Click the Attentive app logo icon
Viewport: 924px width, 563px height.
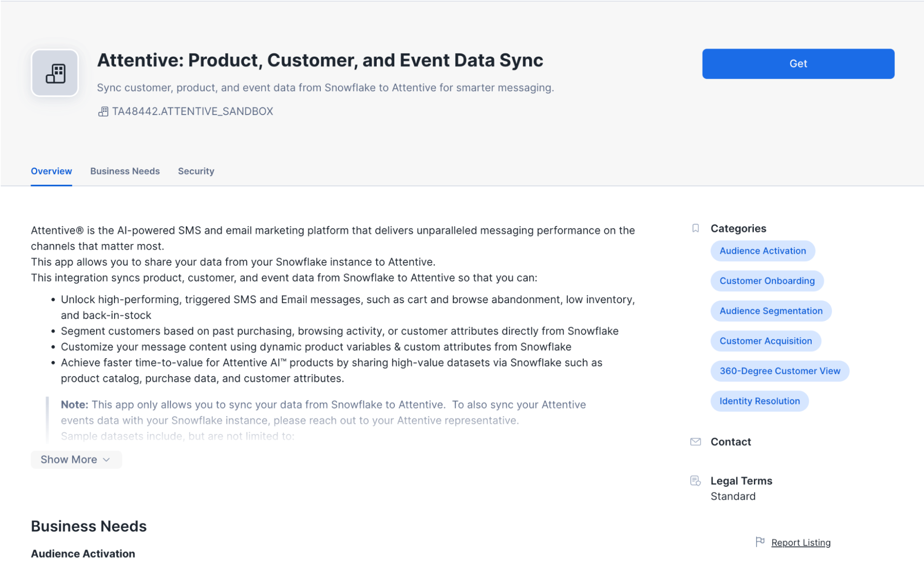(x=55, y=73)
